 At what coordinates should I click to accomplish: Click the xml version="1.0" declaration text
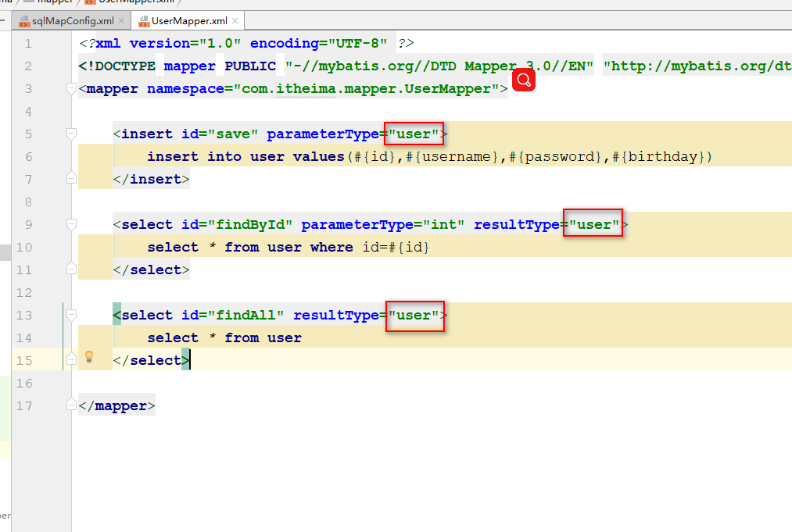(x=168, y=44)
